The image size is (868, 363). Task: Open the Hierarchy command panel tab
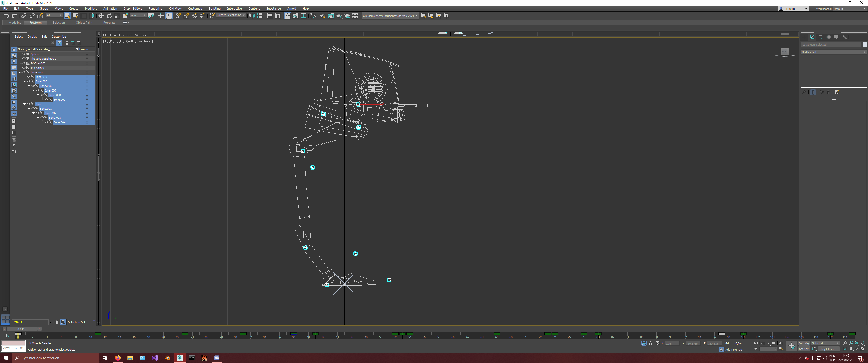pyautogui.click(x=820, y=37)
